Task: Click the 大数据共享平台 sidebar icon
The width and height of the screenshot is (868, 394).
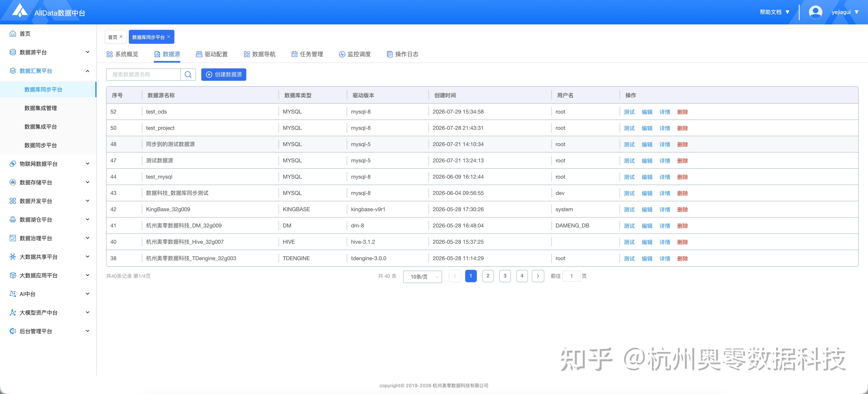Action: pyautogui.click(x=13, y=257)
